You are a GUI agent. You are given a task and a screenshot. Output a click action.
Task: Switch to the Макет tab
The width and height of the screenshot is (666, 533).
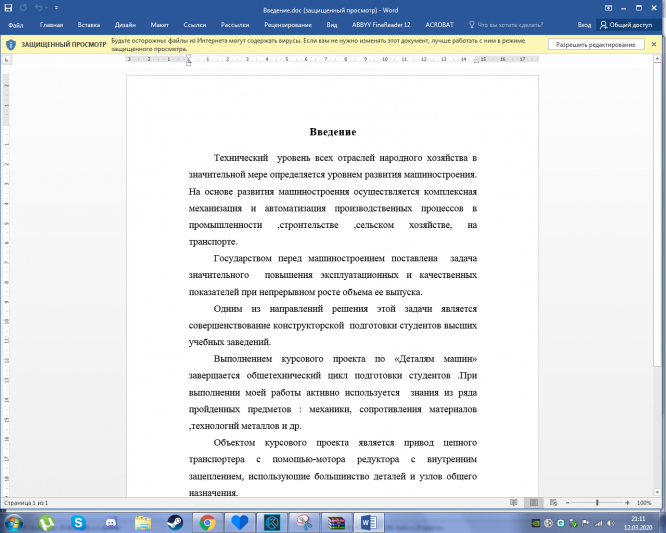pyautogui.click(x=160, y=25)
